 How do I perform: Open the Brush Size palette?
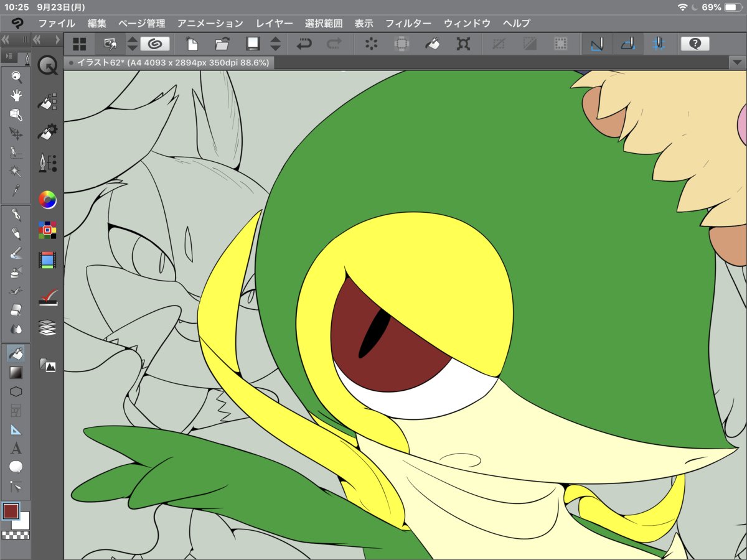click(48, 164)
